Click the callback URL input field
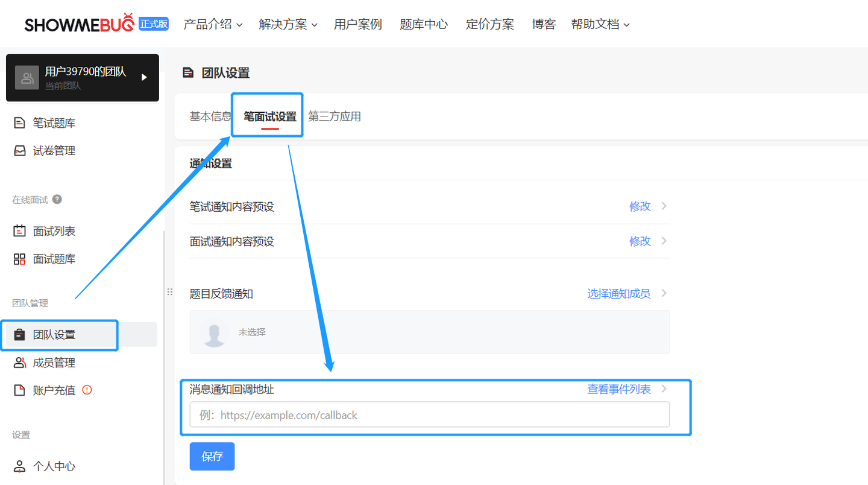 click(429, 414)
